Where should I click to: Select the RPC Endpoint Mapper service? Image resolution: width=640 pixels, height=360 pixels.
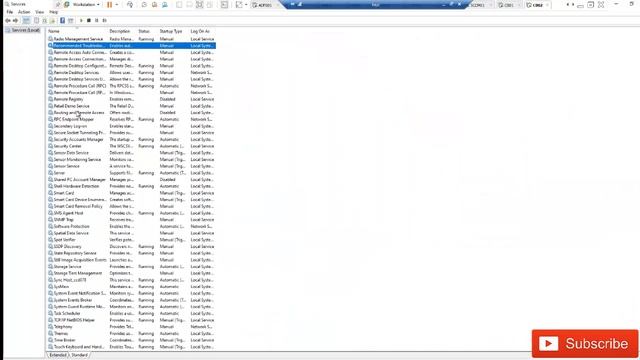tap(131, 120)
